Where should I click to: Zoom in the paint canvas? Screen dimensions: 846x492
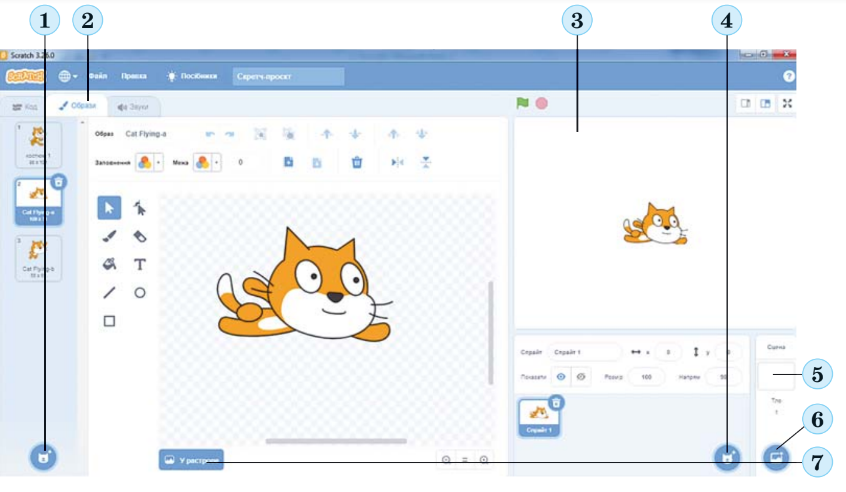(x=484, y=460)
